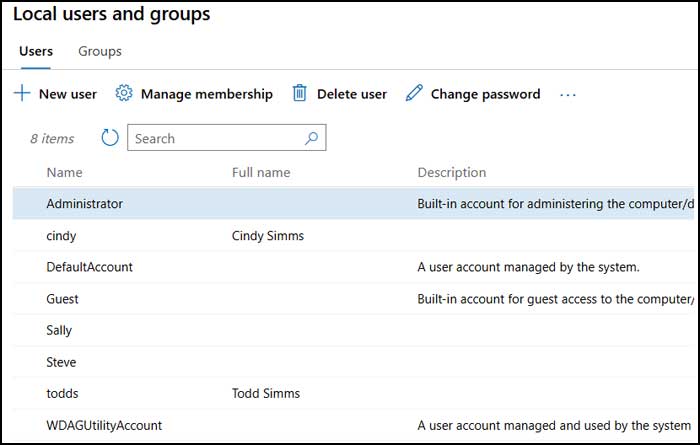Focus the Search input field
700x445 pixels.
[227, 138]
